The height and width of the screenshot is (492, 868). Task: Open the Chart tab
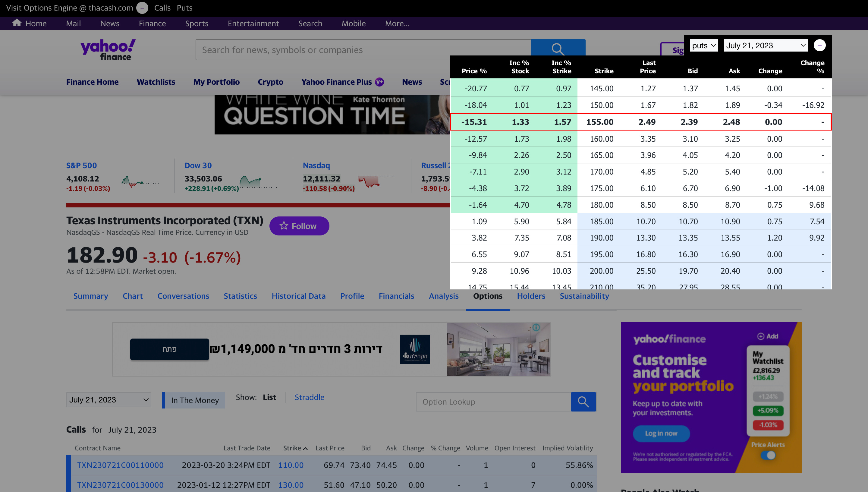pyautogui.click(x=132, y=296)
